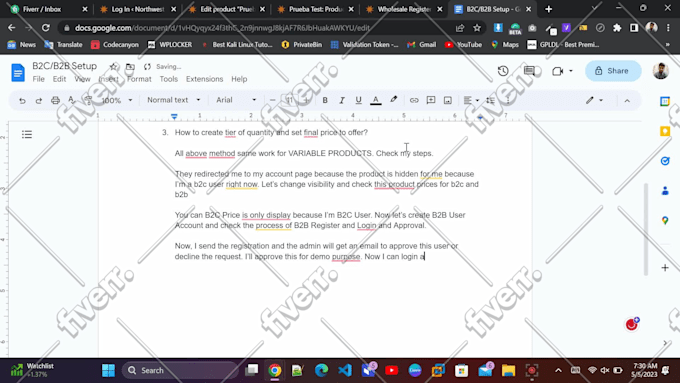
Task: Open the View menu
Action: point(82,79)
